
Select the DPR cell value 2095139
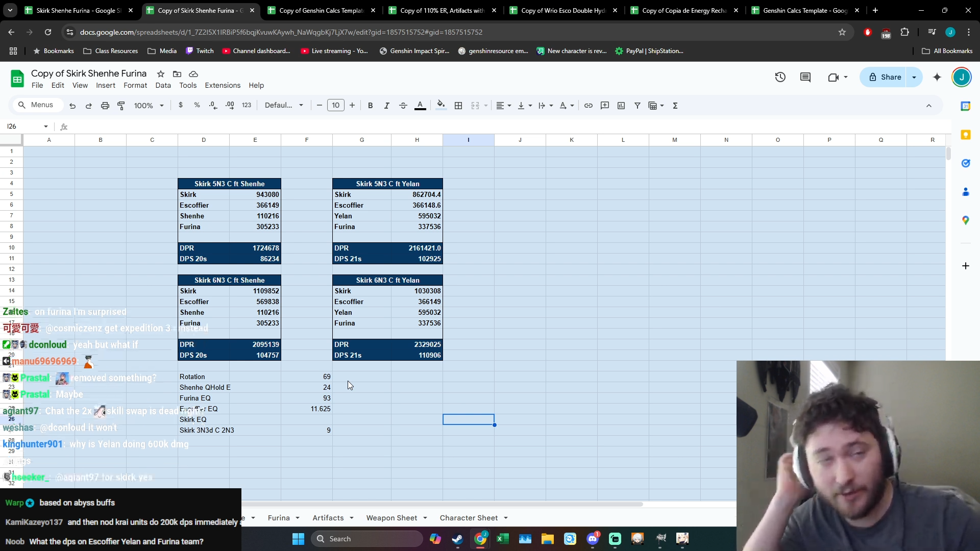(255, 344)
